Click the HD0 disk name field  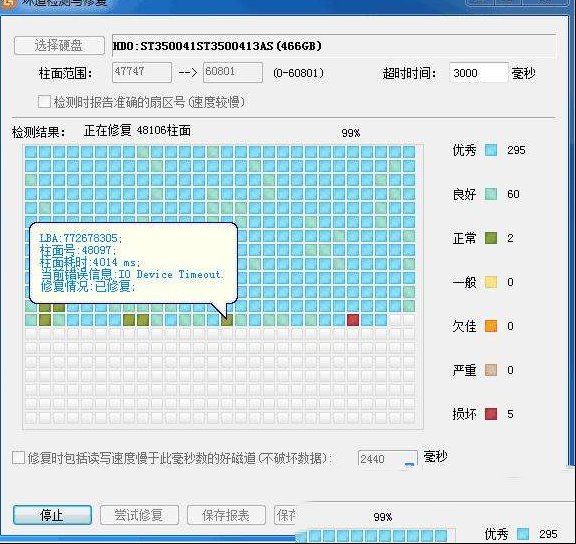tap(334, 46)
